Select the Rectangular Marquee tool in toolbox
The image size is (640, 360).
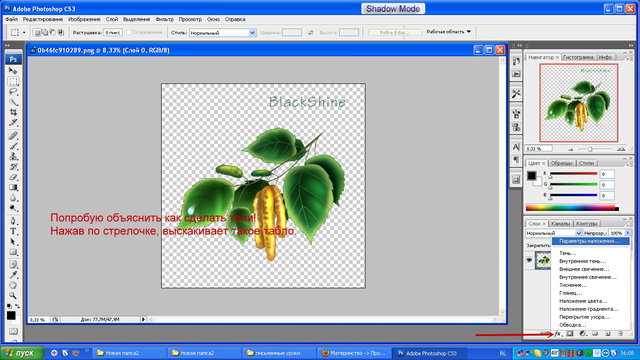coord(13,81)
